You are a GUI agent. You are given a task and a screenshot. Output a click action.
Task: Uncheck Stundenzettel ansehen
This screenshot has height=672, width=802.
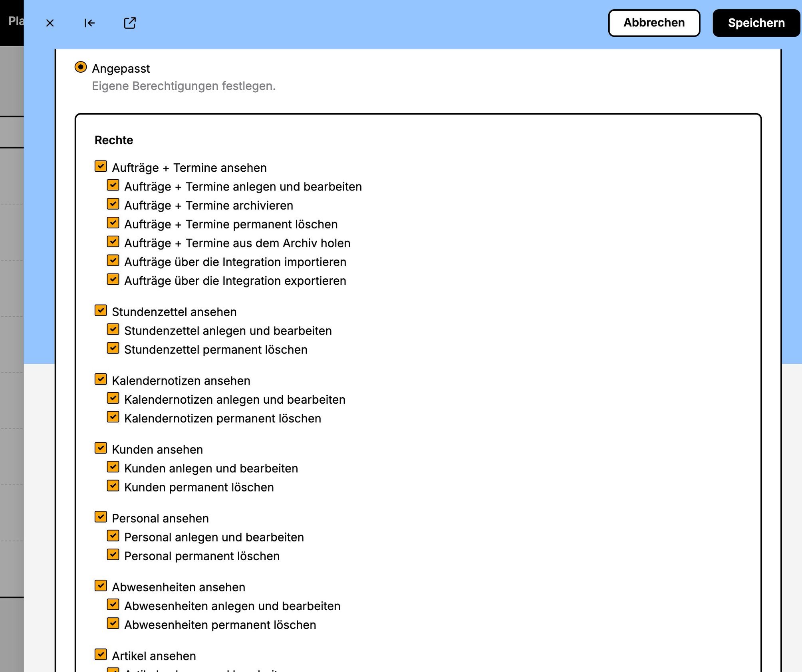pos(101,310)
